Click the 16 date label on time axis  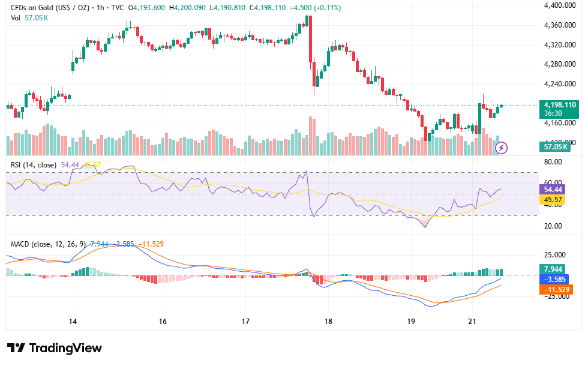coord(163,322)
